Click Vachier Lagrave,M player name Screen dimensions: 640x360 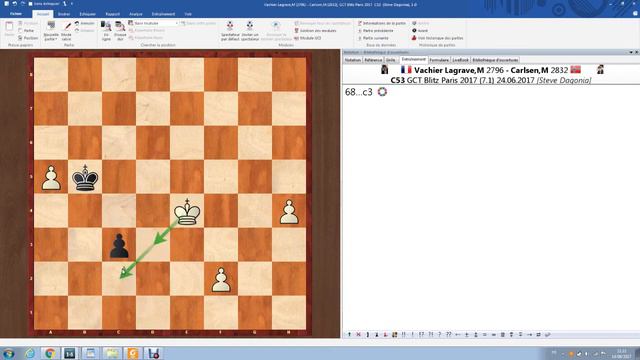click(x=449, y=70)
